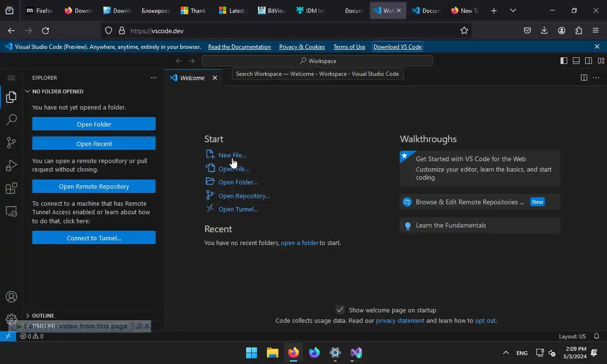Open the Explorer view in activity bar
Screen dimensions: 607x364
pos(11,97)
